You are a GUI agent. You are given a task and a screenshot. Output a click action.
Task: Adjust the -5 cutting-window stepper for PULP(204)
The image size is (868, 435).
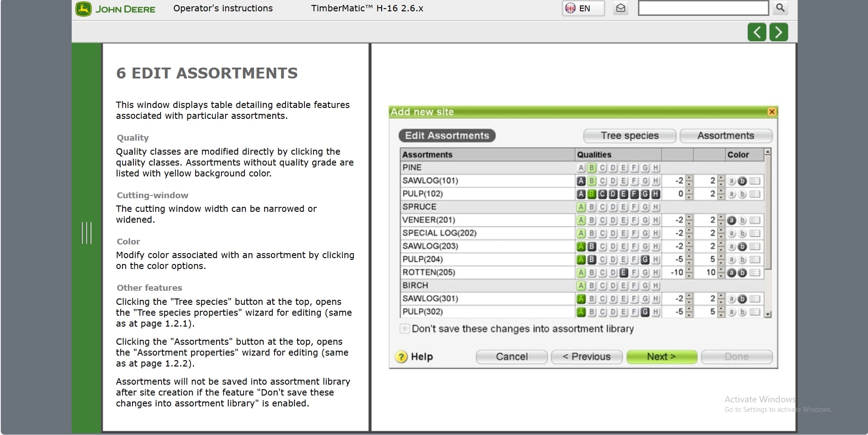689,260
